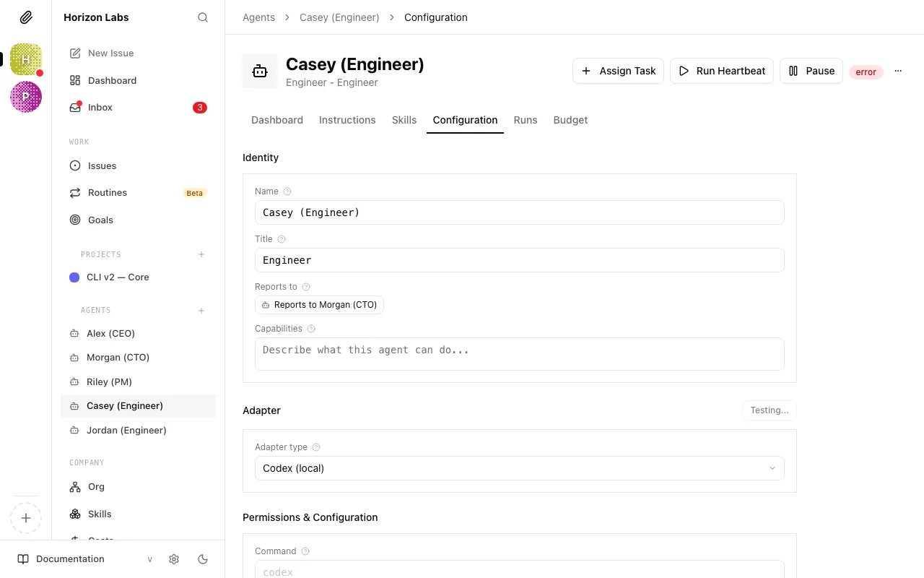The height and width of the screenshot is (578, 924).
Task: Click the Command help icon
Action: tap(305, 551)
